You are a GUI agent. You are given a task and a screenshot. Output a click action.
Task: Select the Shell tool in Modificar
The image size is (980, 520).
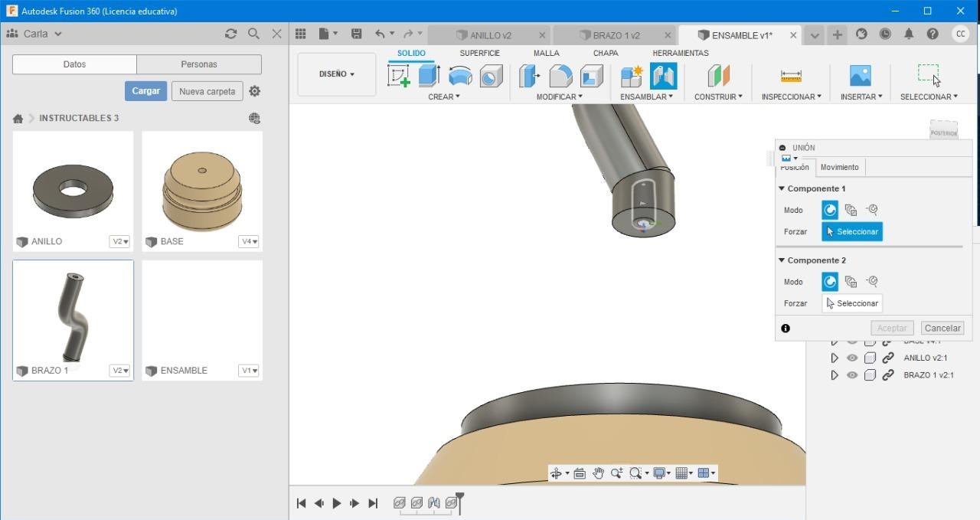[591, 76]
